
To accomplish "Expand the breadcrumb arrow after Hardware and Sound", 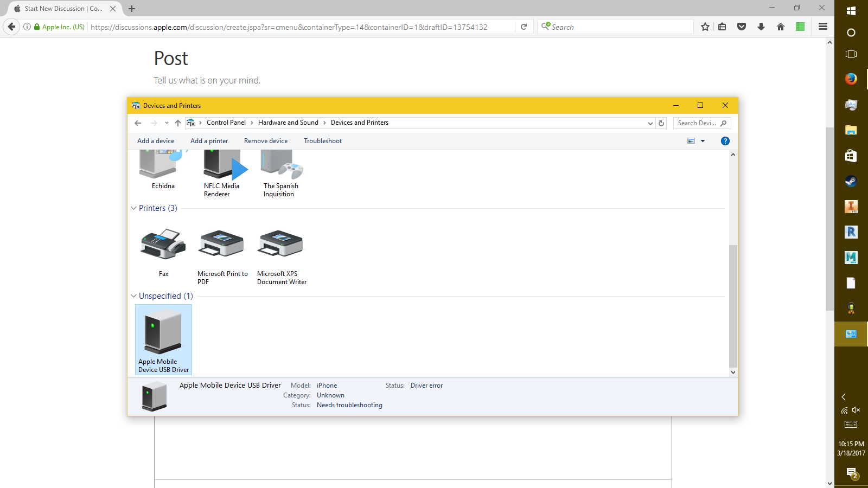I will point(324,123).
